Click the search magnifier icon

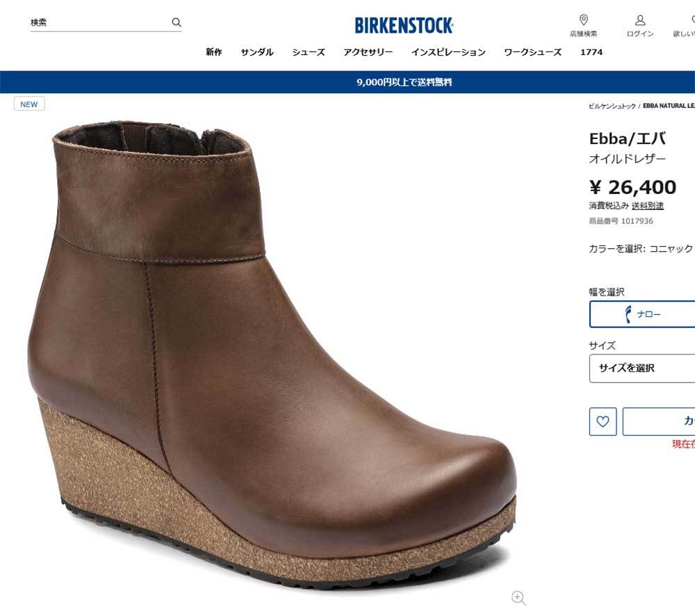(177, 22)
